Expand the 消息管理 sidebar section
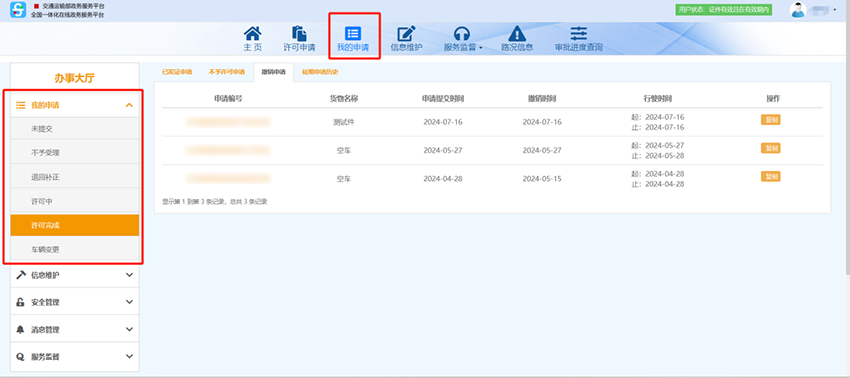The height and width of the screenshot is (378, 850). click(75, 329)
